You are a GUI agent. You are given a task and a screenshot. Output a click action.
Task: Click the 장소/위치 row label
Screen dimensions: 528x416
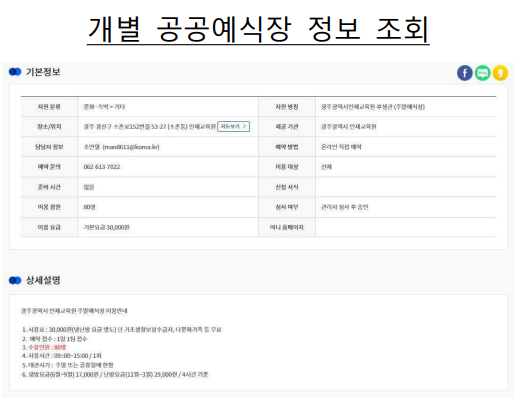[49, 127]
